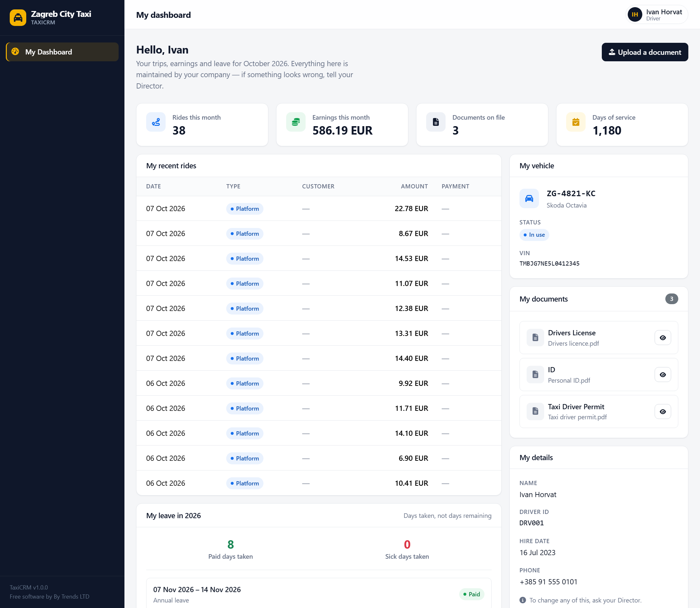Click the Earnings this month coins icon

(296, 122)
